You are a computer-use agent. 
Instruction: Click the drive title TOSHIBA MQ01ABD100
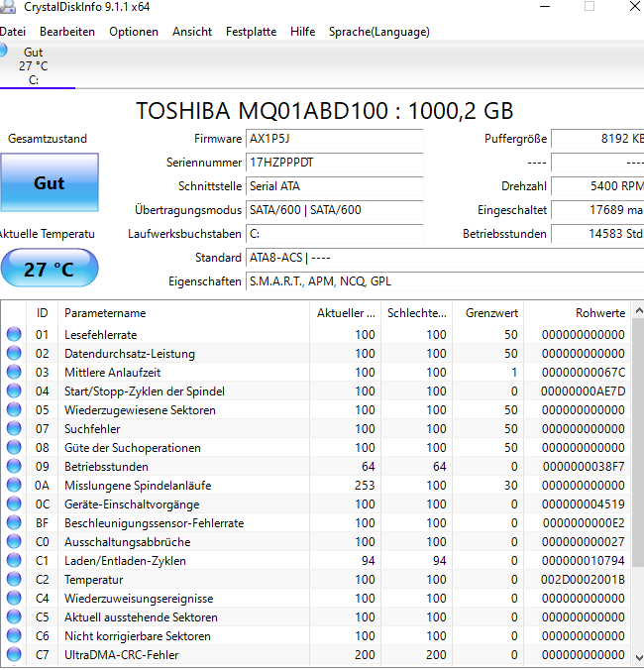(x=324, y=111)
